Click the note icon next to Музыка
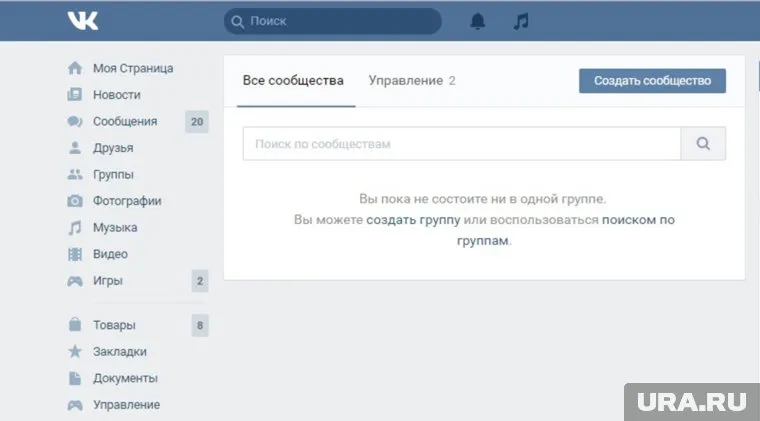Image resolution: width=760 pixels, height=421 pixels. (x=75, y=227)
